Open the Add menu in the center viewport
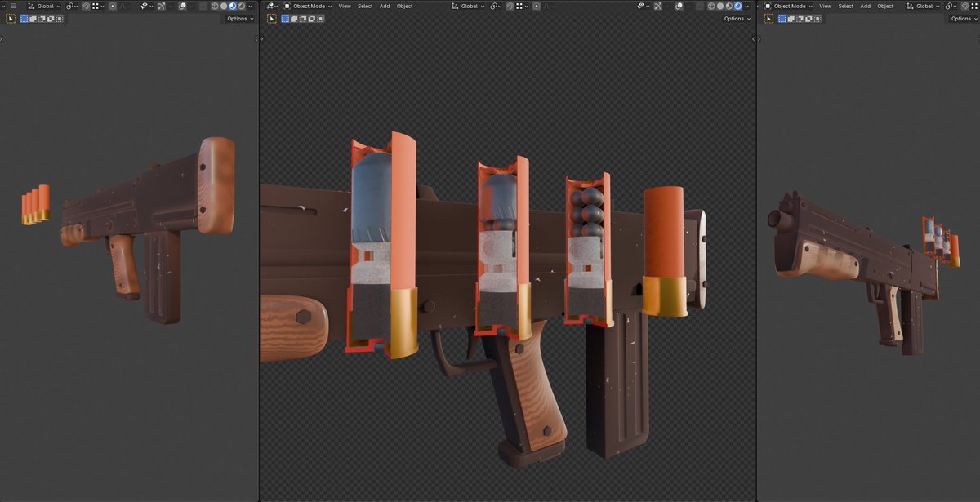Viewport: 980px width, 502px height. [384, 6]
